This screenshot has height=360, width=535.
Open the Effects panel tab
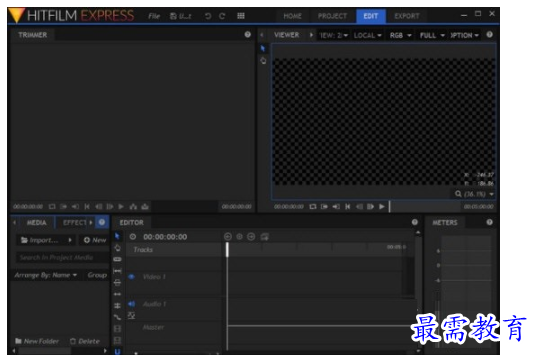pos(75,222)
